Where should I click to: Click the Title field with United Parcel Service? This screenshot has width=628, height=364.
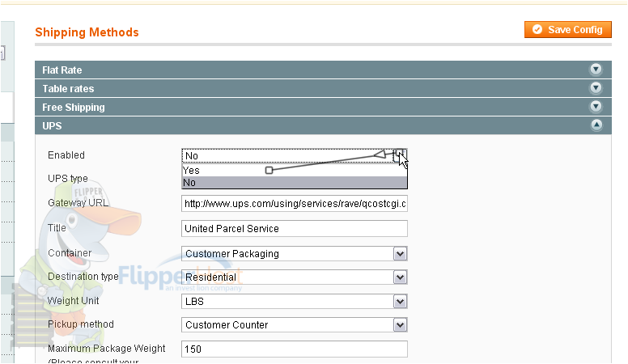tap(295, 229)
